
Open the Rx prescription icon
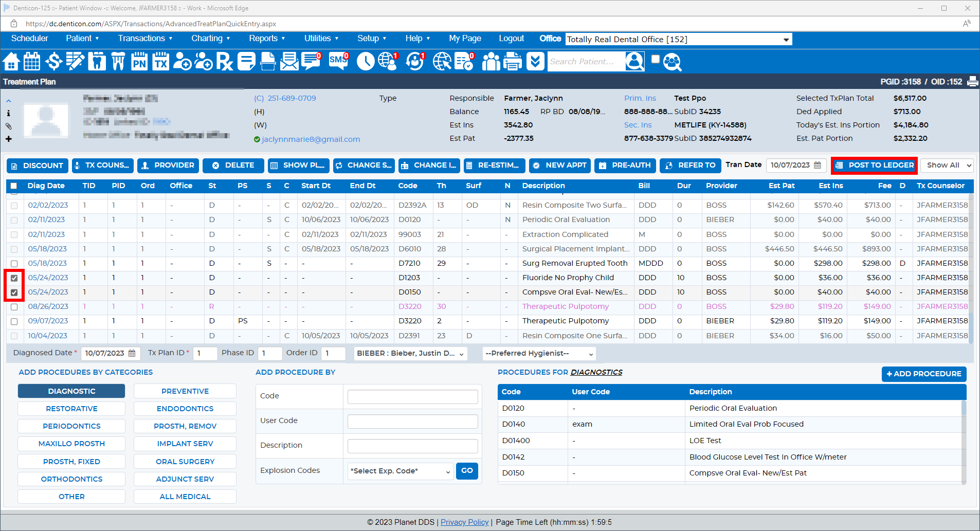coord(224,62)
